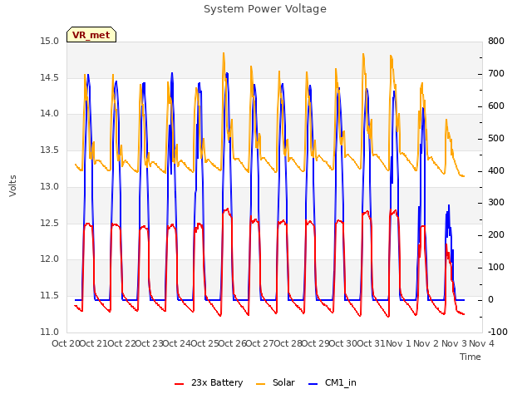Click the 200 right axis tick label

coord(496,234)
